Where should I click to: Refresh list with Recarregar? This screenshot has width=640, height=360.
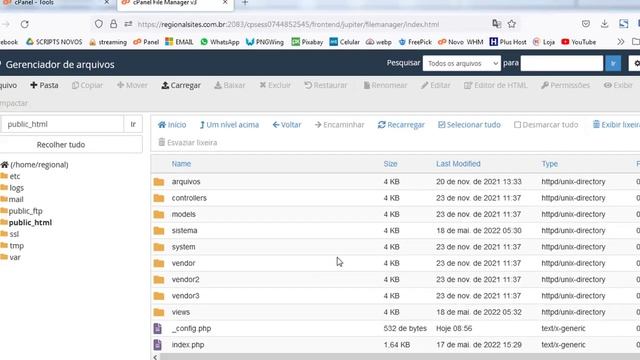[401, 125]
